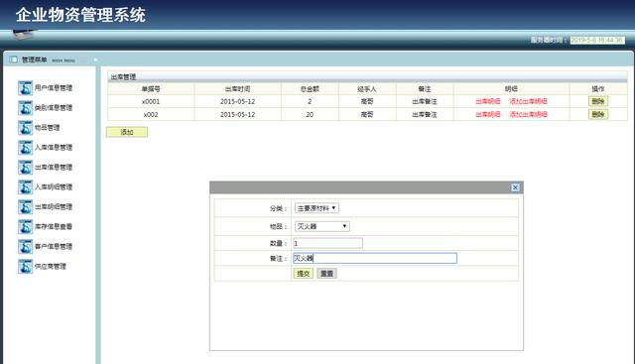Click the icon beside 入库明细管理
The image size is (635, 364).
(x=25, y=187)
